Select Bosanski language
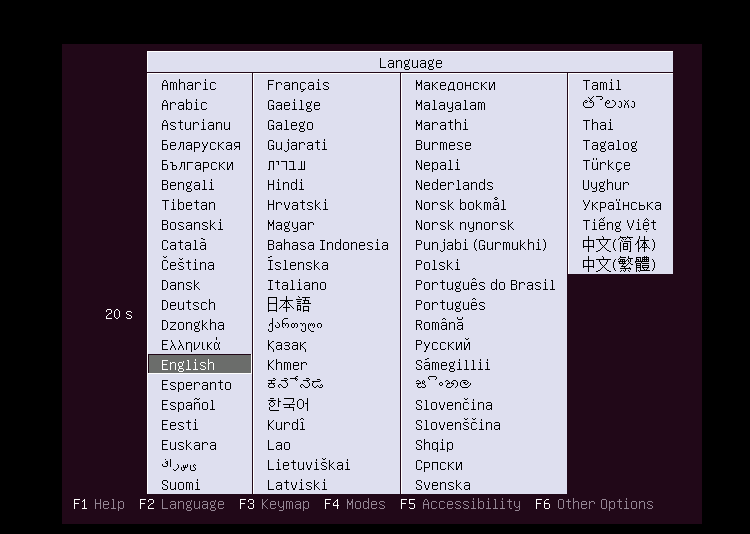This screenshot has width=750, height=534. [x=192, y=225]
